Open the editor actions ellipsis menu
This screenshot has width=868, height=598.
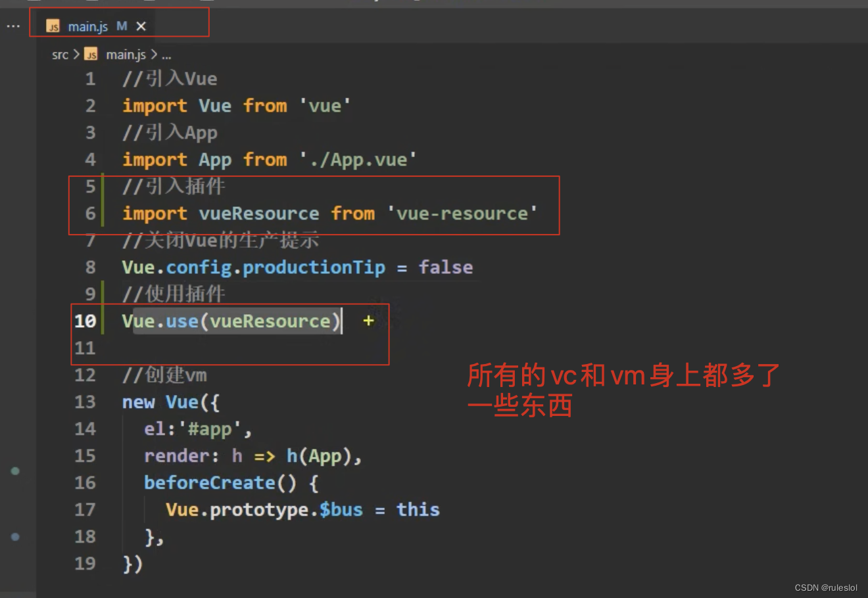[x=12, y=26]
